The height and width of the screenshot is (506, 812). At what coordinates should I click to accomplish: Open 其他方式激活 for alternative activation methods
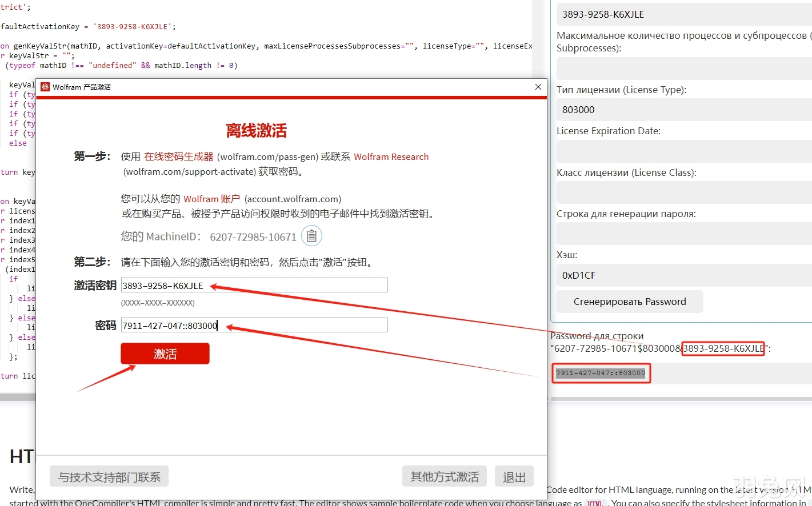(445, 476)
